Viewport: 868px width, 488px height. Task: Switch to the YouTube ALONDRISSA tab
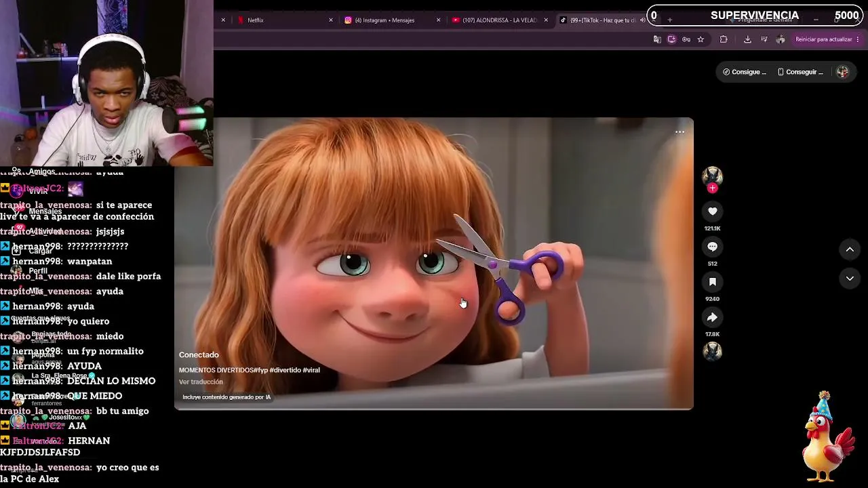[x=498, y=20]
